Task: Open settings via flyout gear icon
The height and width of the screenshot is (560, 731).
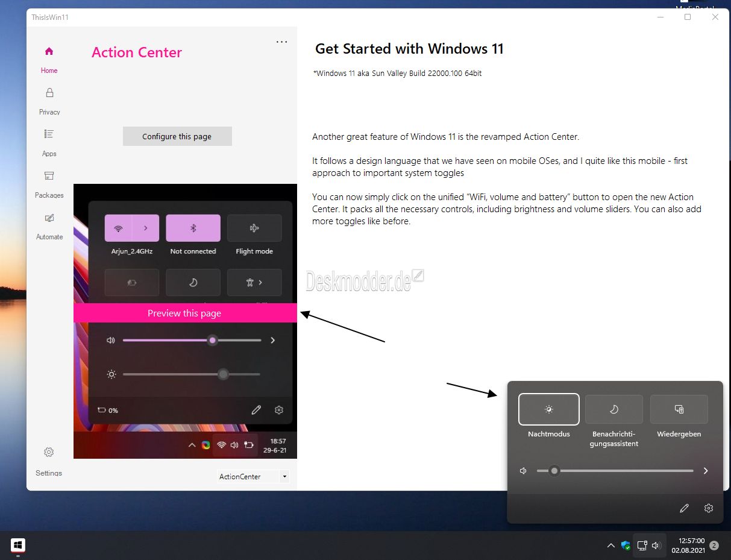Action: (709, 508)
